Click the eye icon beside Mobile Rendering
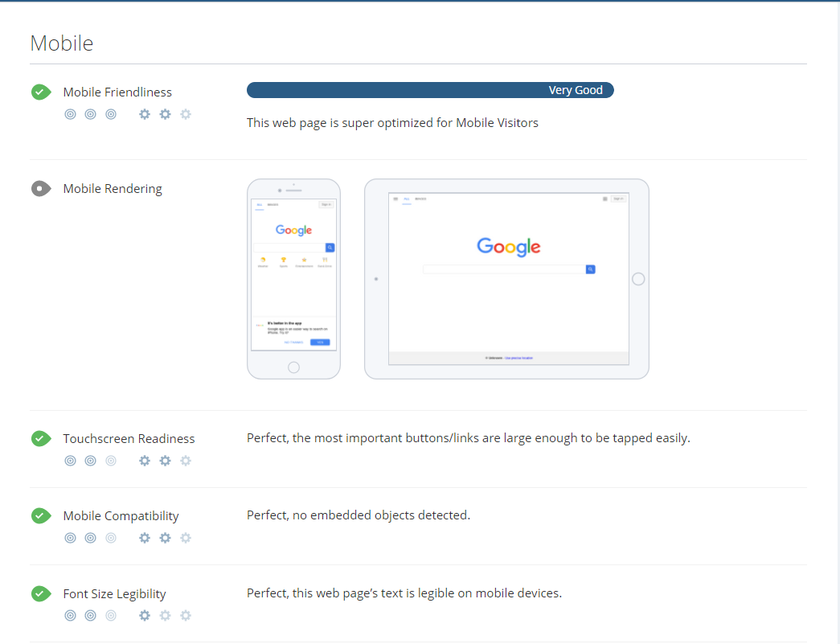The height and width of the screenshot is (644, 840). pyautogui.click(x=41, y=189)
